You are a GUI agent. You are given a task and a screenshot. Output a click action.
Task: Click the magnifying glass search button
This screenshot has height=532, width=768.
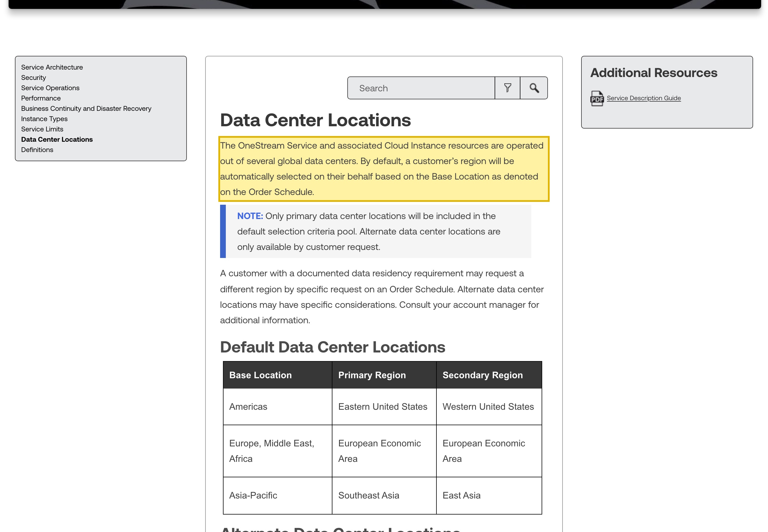coord(534,88)
